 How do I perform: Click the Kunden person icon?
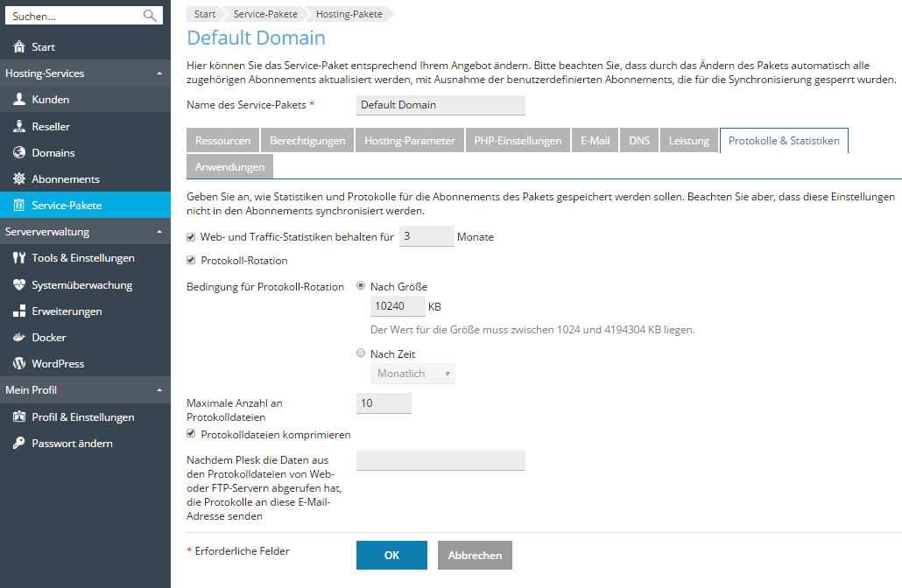point(19,100)
